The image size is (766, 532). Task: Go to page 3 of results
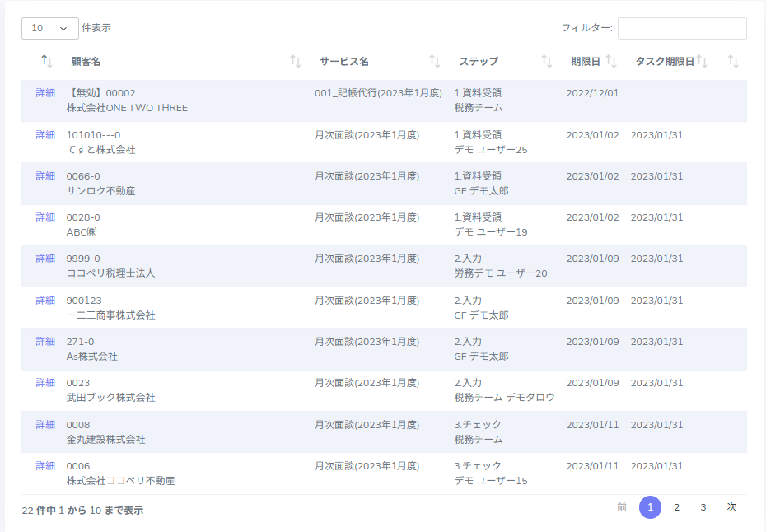(703, 507)
